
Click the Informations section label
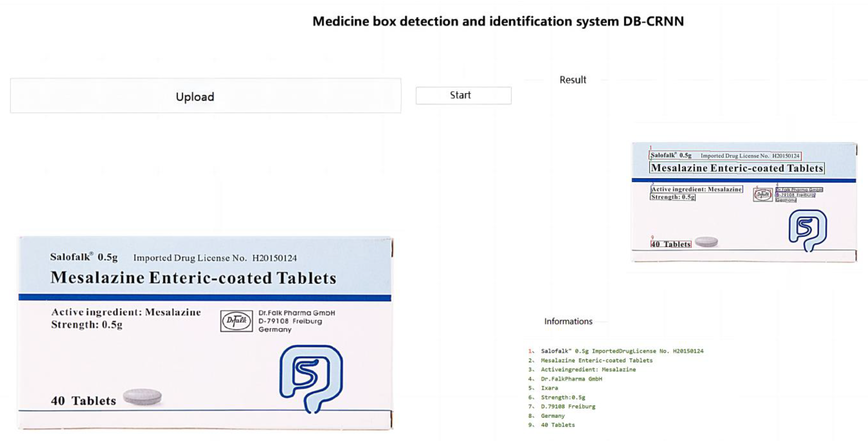click(x=568, y=321)
